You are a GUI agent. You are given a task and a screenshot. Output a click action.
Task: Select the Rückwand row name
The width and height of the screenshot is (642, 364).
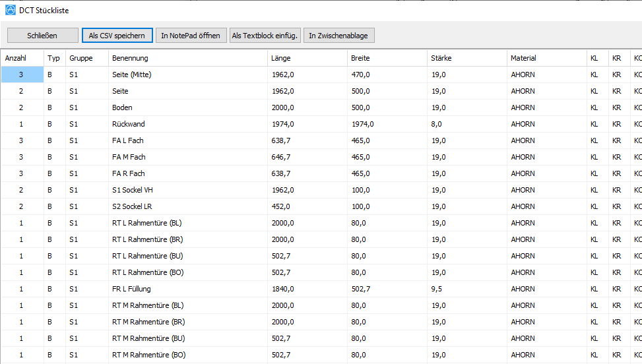(x=129, y=124)
